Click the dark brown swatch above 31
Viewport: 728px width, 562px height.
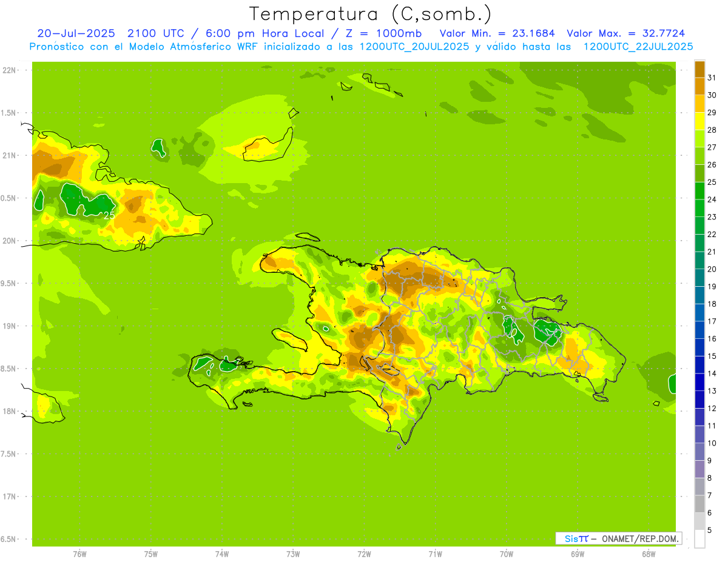(x=699, y=69)
